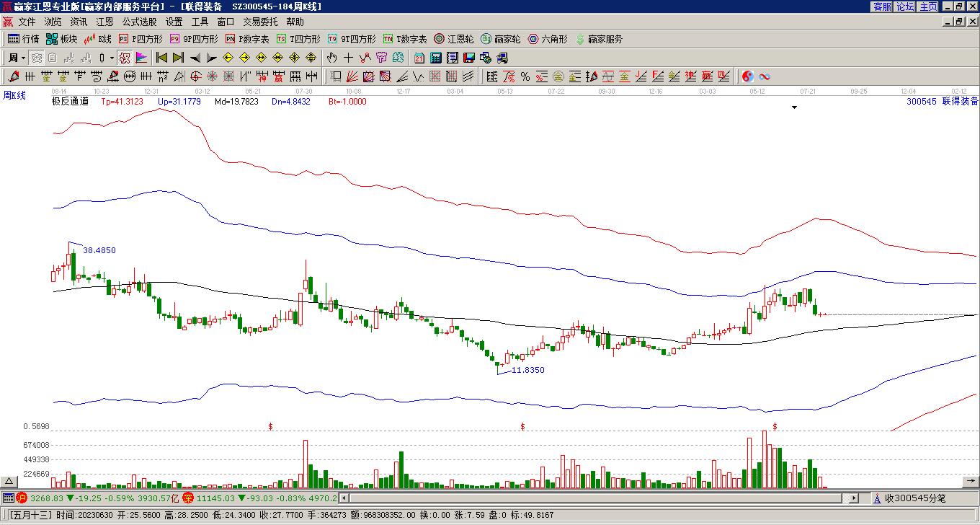This screenshot has width=980, height=525.
Task: Click the horizontal scrollbar left arrow
Action: click(x=344, y=498)
